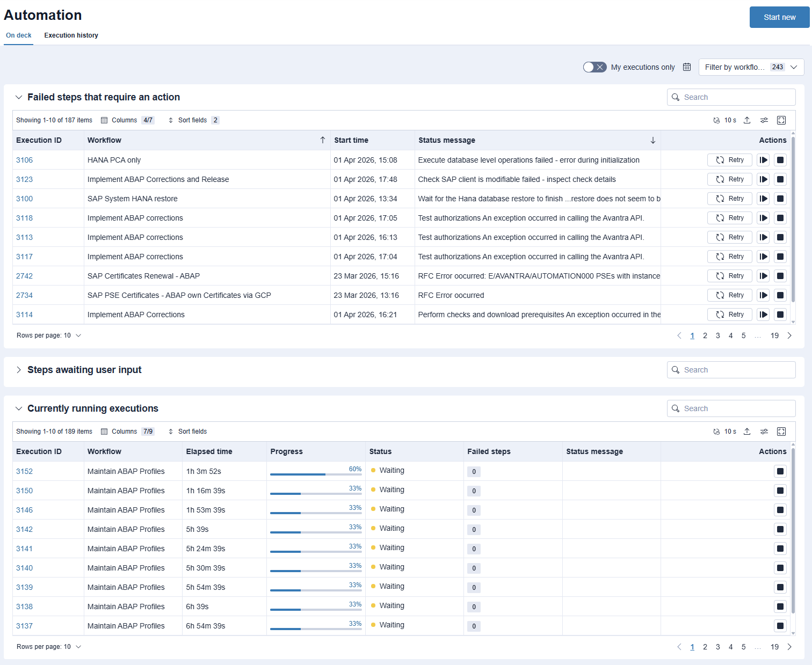Stop failed execution 3100
The image size is (812, 665).
[780, 199]
